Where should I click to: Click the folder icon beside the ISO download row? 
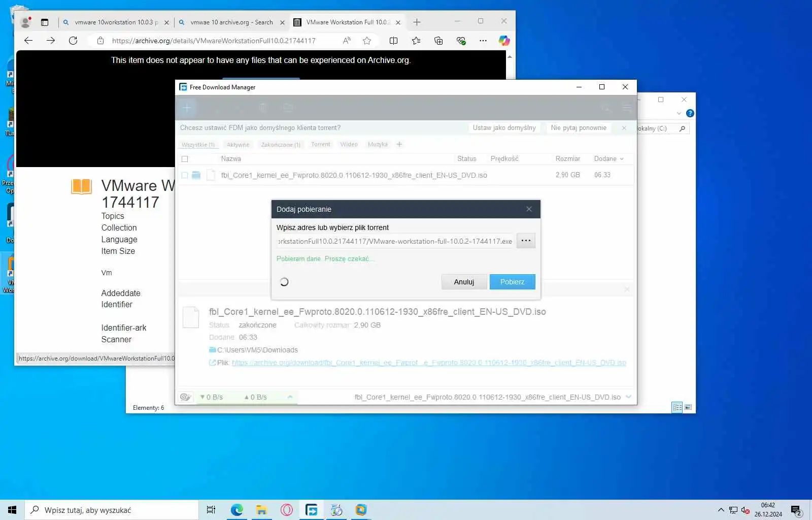[x=196, y=175]
